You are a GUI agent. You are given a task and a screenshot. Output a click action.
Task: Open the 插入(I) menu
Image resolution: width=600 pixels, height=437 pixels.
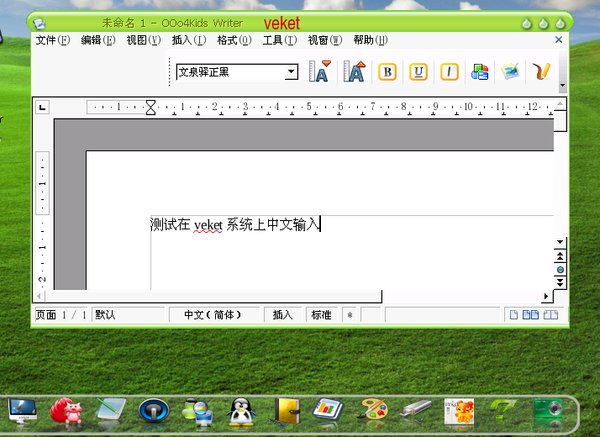click(x=189, y=40)
